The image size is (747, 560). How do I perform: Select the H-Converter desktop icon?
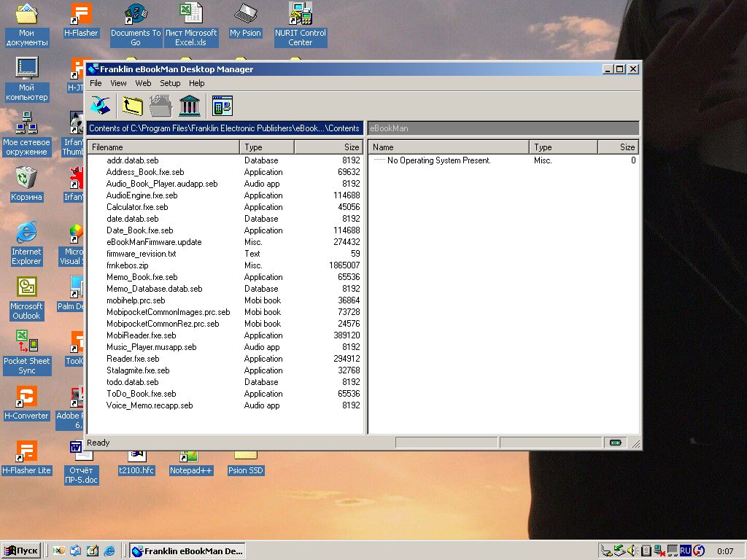point(26,402)
